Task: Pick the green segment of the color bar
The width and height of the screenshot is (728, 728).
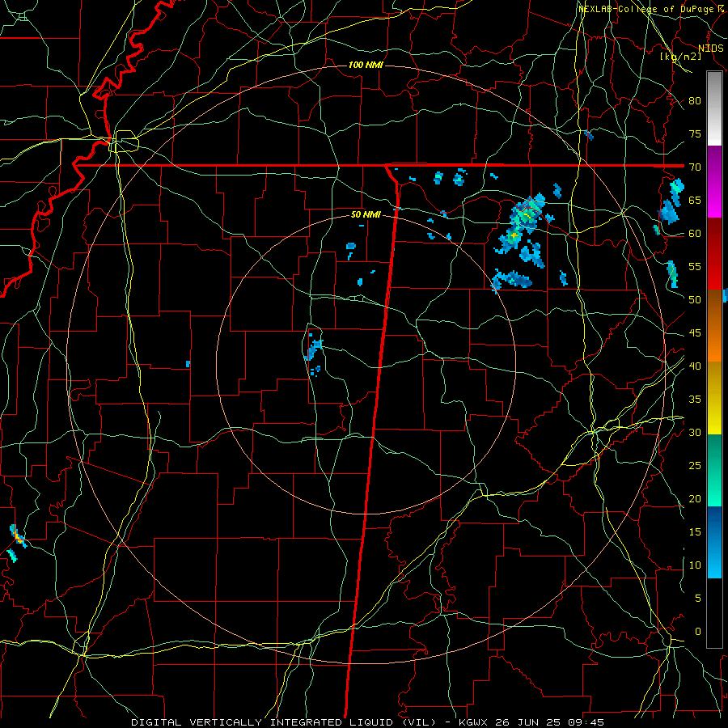Action: (x=714, y=470)
